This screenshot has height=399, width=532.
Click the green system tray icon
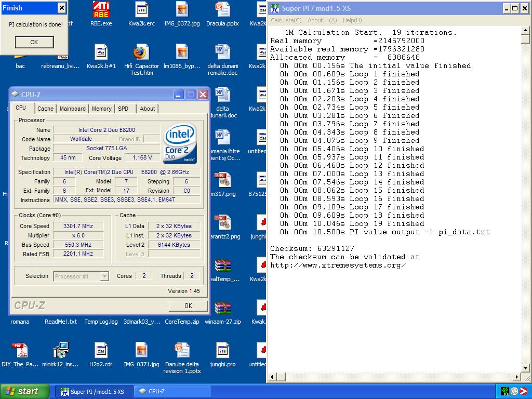click(505, 391)
